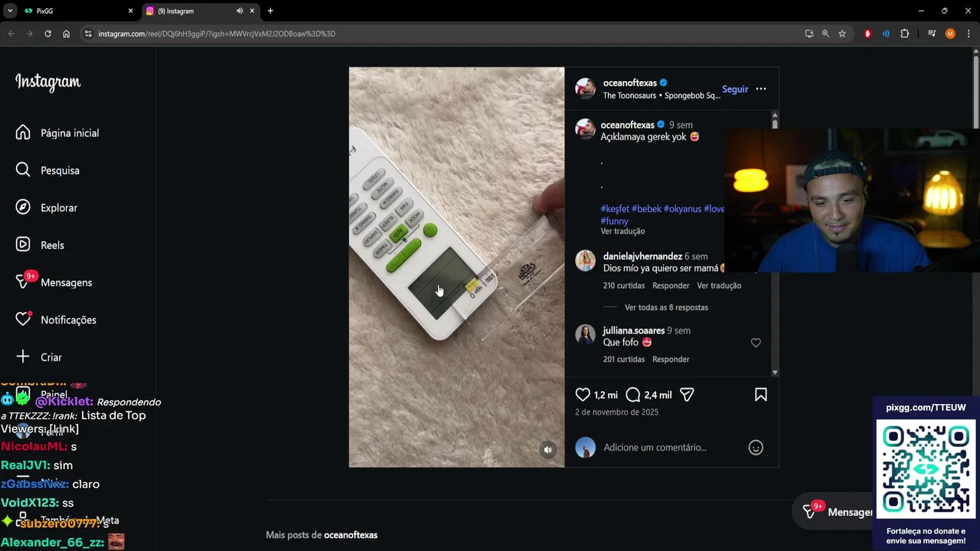Viewport: 980px width, 551px height.
Task: Bookmark this page with the star icon
Action: tap(842, 34)
